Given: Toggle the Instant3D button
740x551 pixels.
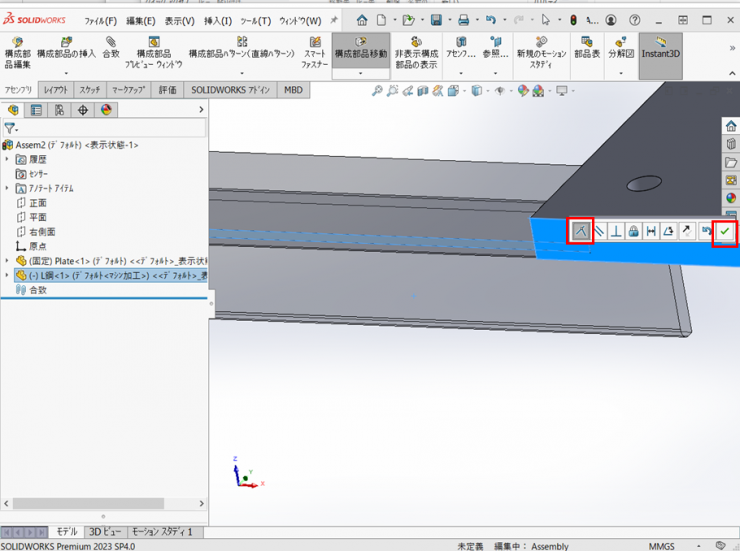Looking at the screenshot, I should tap(659, 49).
